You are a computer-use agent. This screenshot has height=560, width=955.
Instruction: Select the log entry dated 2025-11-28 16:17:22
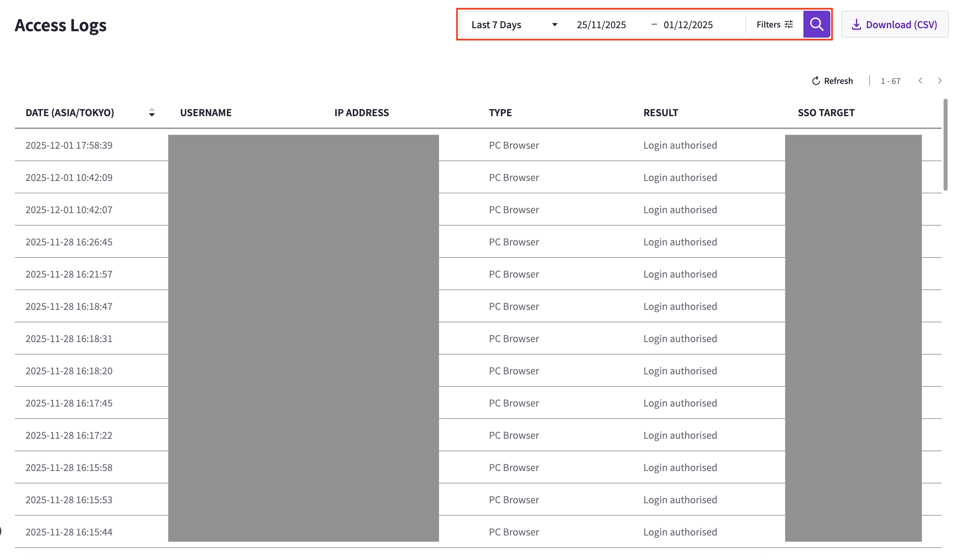[x=478, y=435]
